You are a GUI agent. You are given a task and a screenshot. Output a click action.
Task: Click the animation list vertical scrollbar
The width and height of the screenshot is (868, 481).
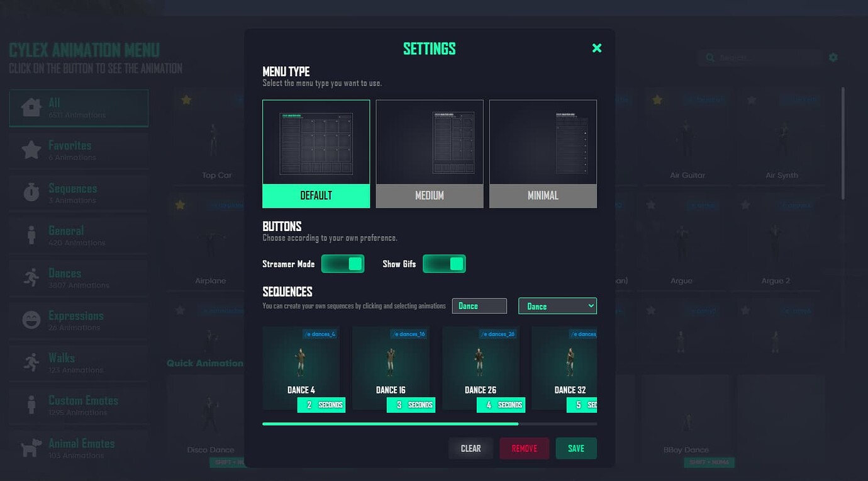coord(843,144)
